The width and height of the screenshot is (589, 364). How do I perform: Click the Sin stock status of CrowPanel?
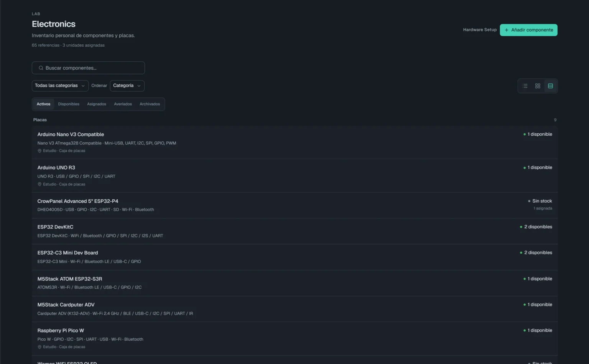540,201
